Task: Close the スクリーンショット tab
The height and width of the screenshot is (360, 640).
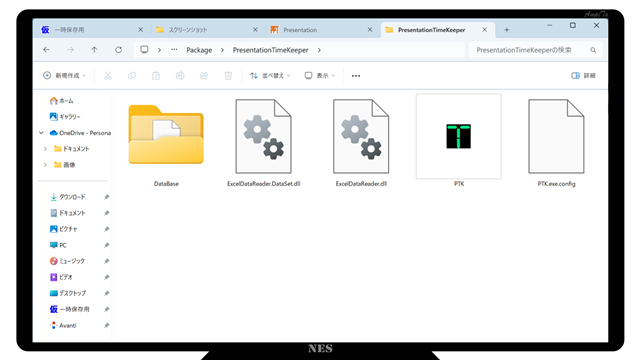Action: click(x=255, y=30)
